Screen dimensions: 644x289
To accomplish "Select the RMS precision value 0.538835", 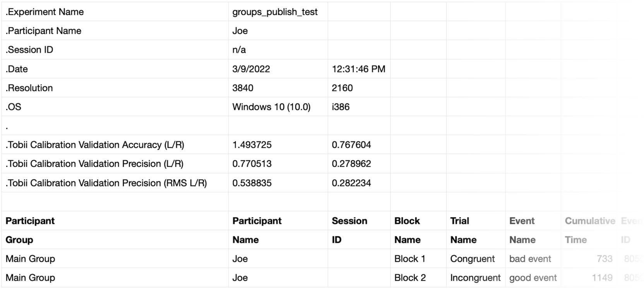I will pyautogui.click(x=252, y=183).
